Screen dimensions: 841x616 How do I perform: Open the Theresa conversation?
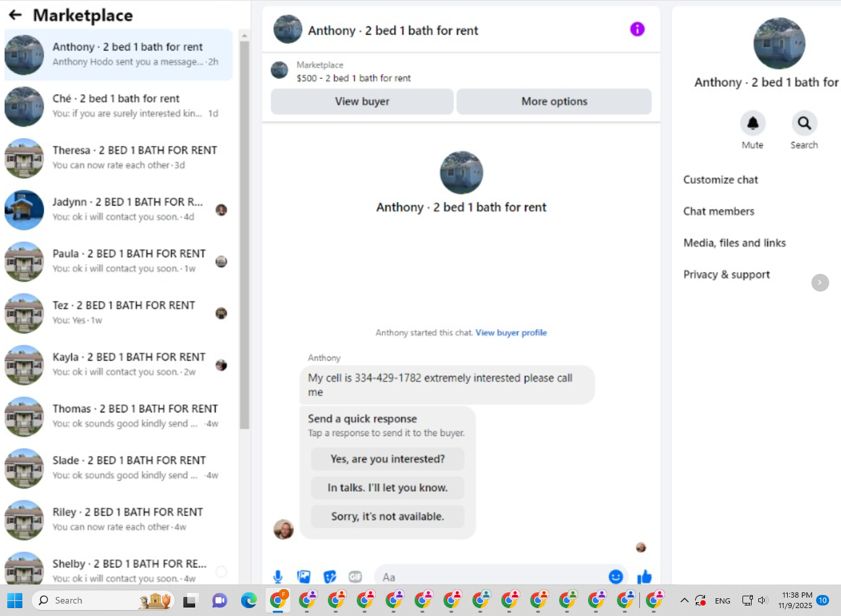click(x=118, y=158)
